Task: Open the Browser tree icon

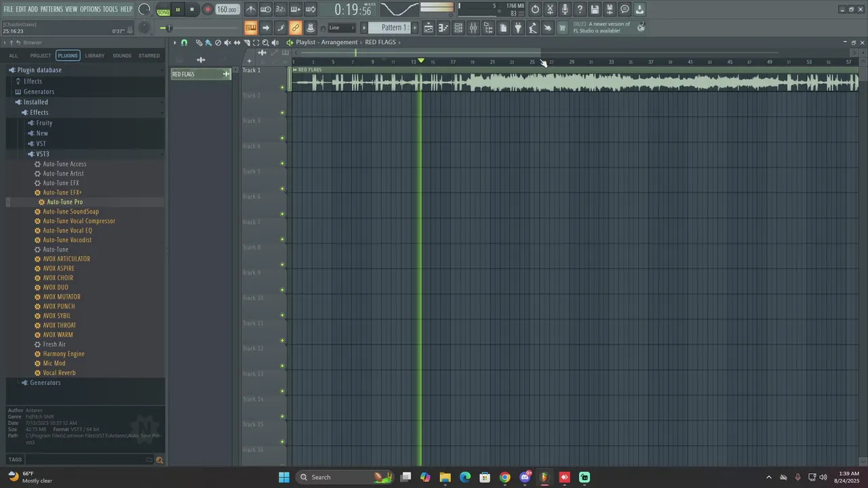Action: pos(488,28)
